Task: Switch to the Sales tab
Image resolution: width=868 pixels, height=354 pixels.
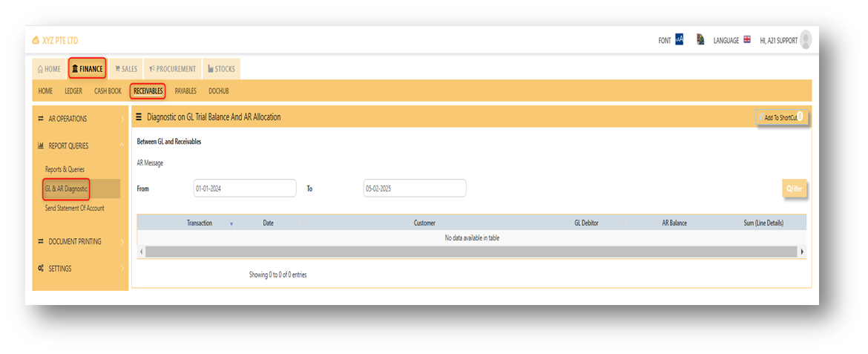Action: tap(126, 69)
